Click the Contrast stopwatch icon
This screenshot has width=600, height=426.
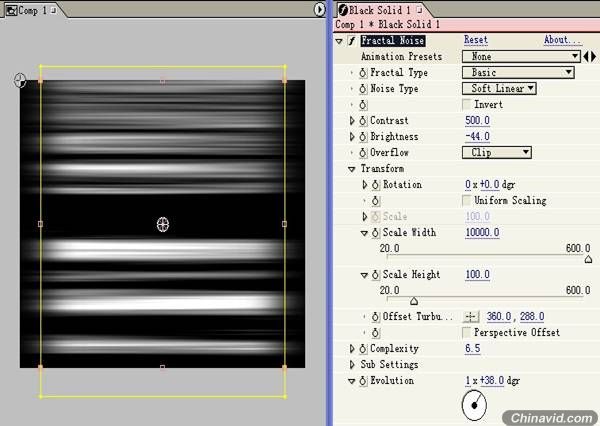(363, 121)
